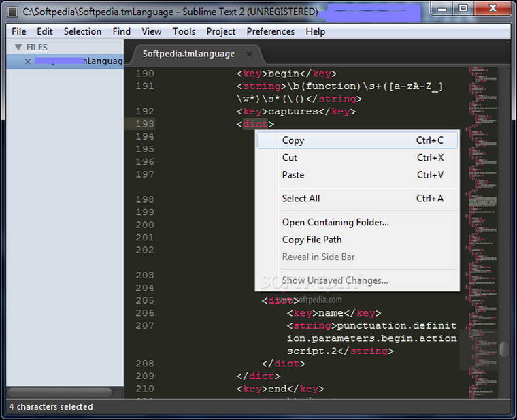The image size is (517, 420).
Task: Open the Edit menu
Action: click(45, 32)
